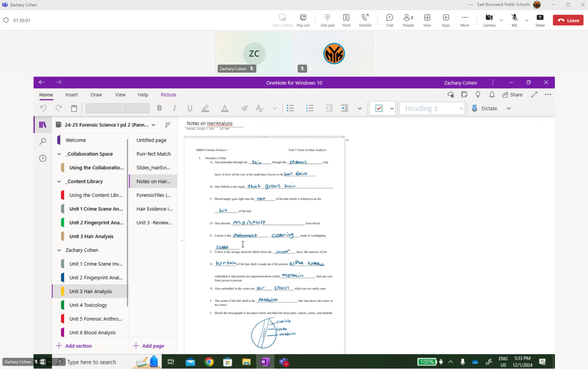
Task: Open Camera options dropdown arrow
Action: point(501,20)
